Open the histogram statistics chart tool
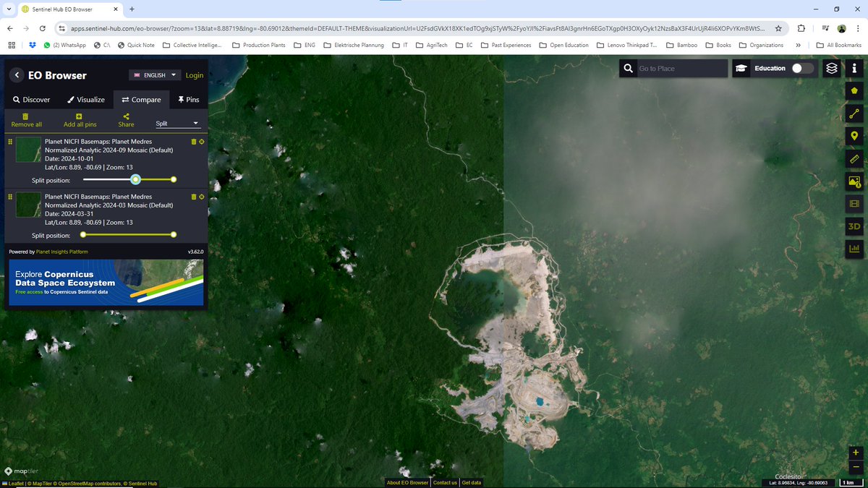The height and width of the screenshot is (488, 868). point(854,249)
